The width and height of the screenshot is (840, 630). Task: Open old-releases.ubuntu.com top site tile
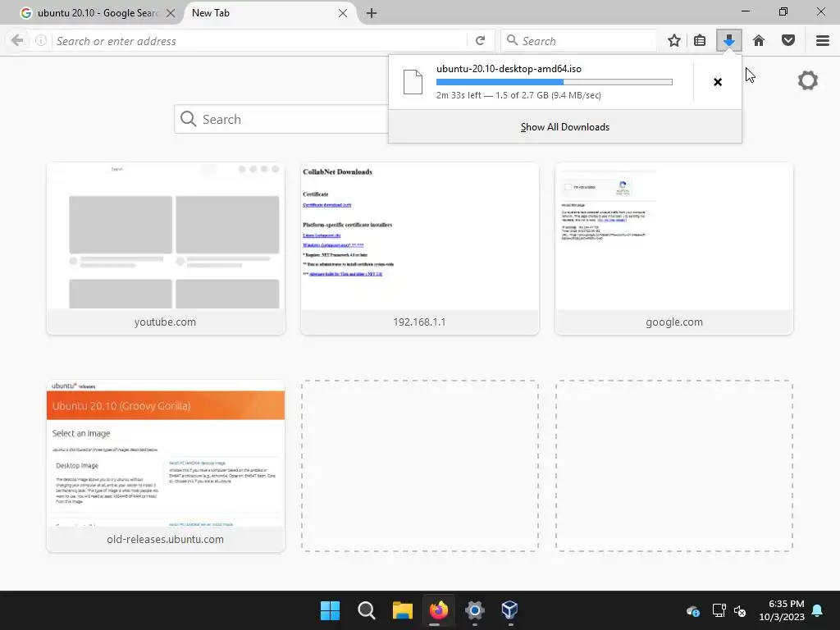click(x=166, y=466)
